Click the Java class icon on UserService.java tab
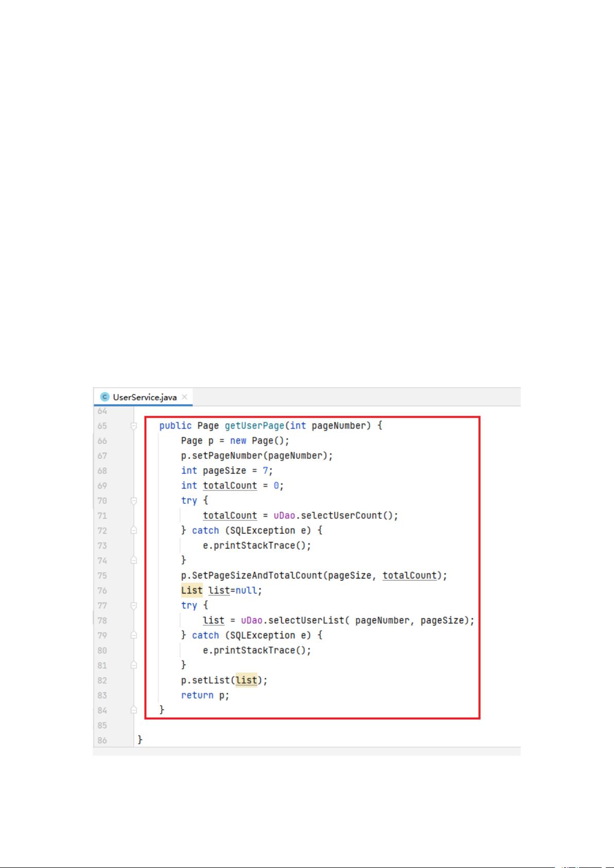The image size is (614, 868). [105, 397]
